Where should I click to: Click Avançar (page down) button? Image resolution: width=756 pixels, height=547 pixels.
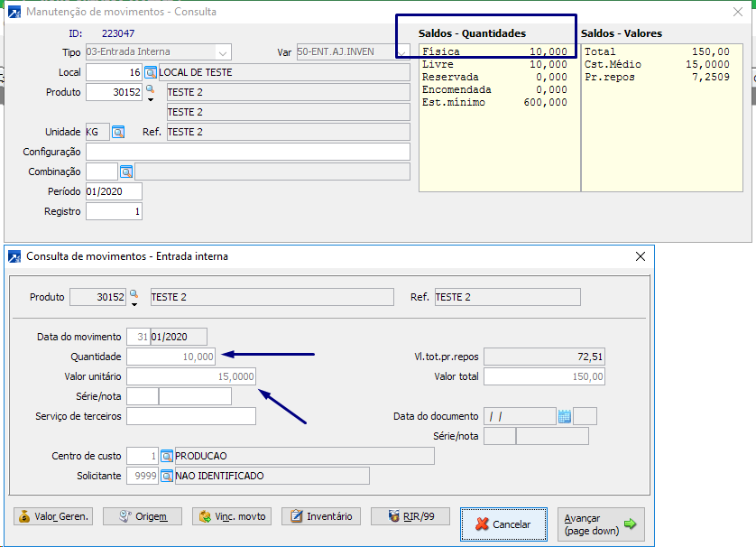(x=600, y=524)
